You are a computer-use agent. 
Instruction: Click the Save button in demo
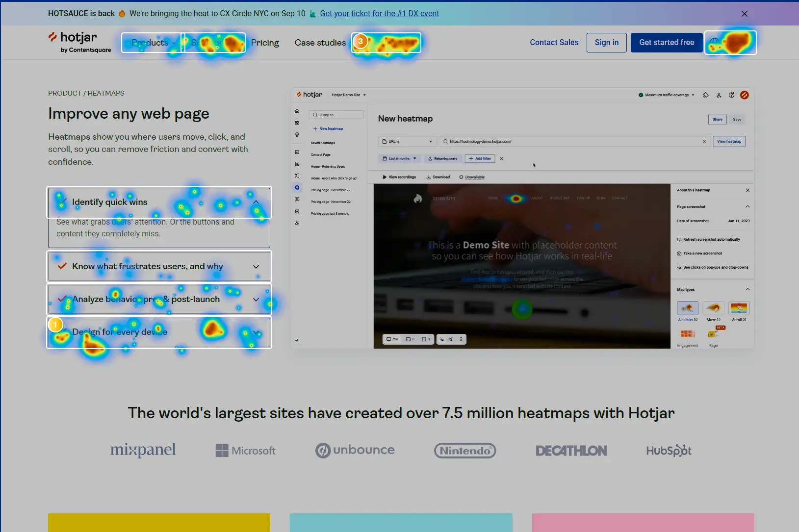click(x=737, y=119)
